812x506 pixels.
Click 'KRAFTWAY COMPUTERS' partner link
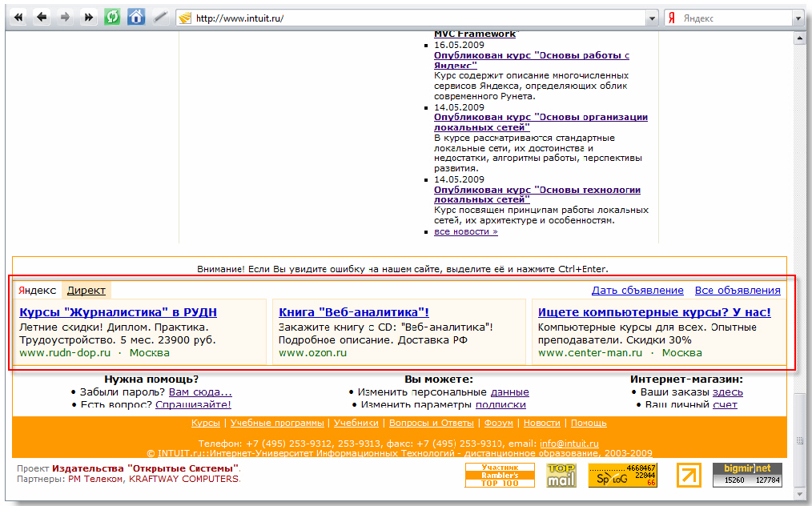pyautogui.click(x=183, y=479)
